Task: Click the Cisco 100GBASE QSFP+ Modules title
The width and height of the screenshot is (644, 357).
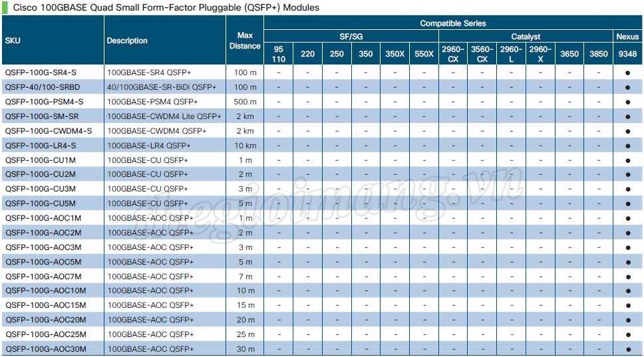Action: [166, 7]
